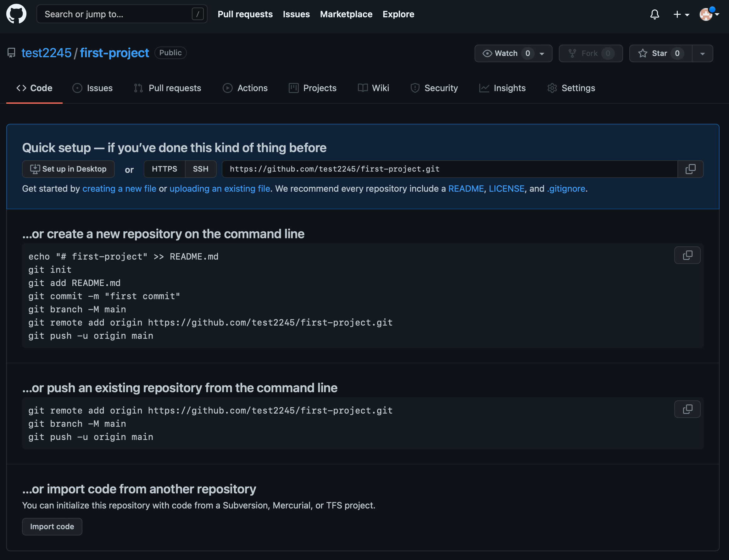Open the Insights tab
Screen dimensions: 729x560
click(503, 88)
